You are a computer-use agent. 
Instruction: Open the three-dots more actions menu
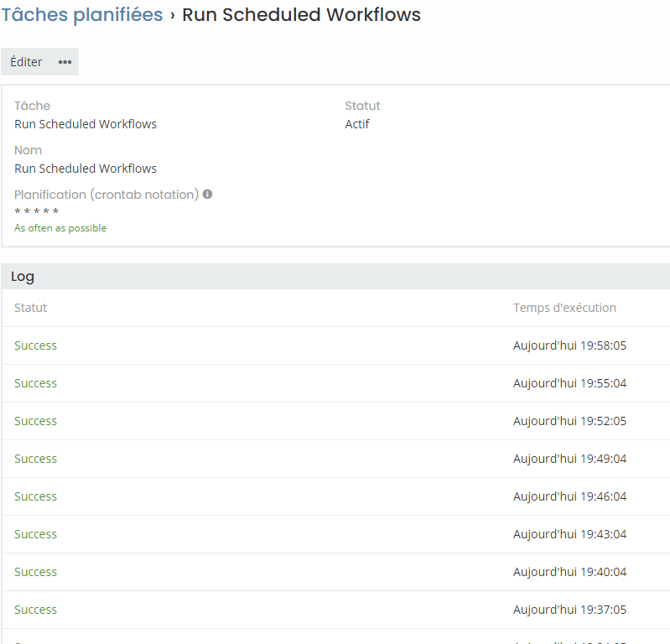click(x=65, y=62)
